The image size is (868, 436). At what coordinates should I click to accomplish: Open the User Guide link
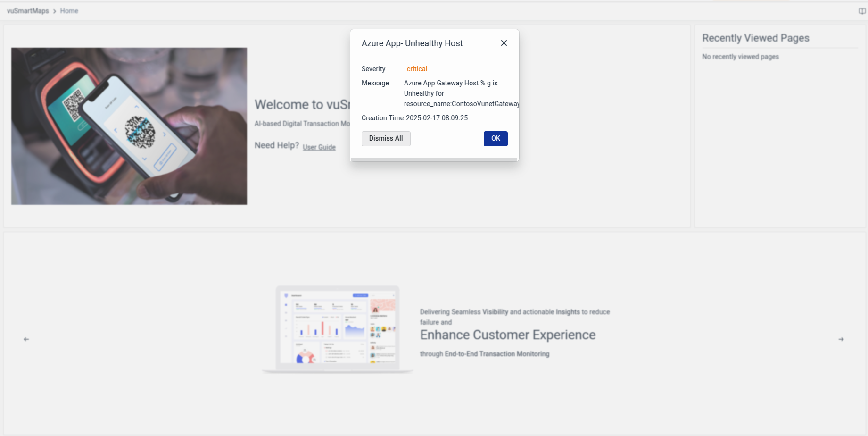[319, 147]
